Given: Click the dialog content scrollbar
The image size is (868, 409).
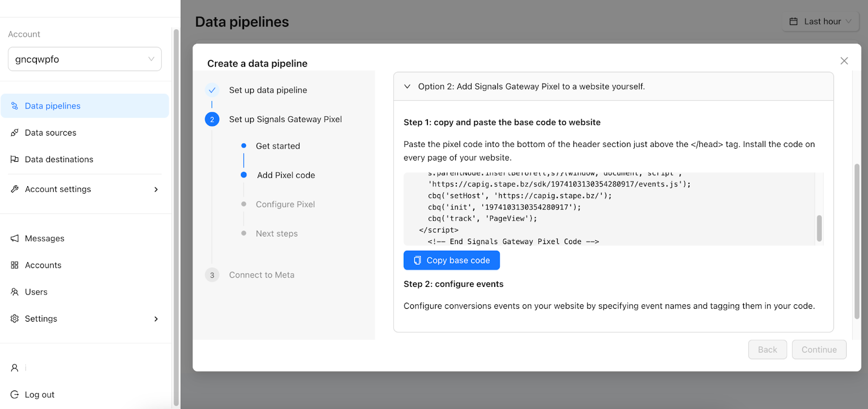Looking at the screenshot, I should [x=857, y=241].
